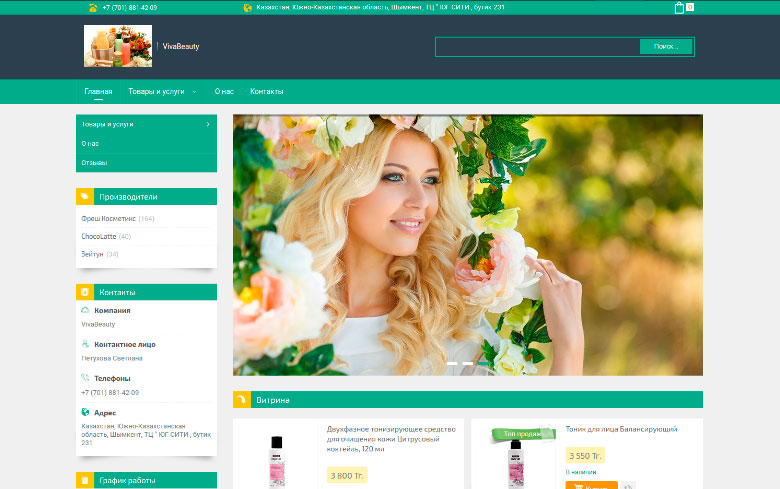The width and height of the screenshot is (780, 489).
Task: Click the tag icon next to Производители
Action: tap(85, 197)
